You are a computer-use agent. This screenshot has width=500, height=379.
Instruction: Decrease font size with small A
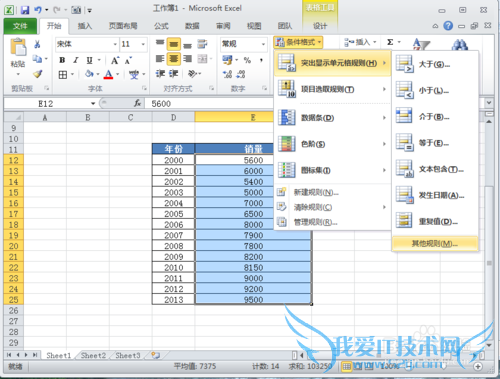pyautogui.click(x=128, y=61)
